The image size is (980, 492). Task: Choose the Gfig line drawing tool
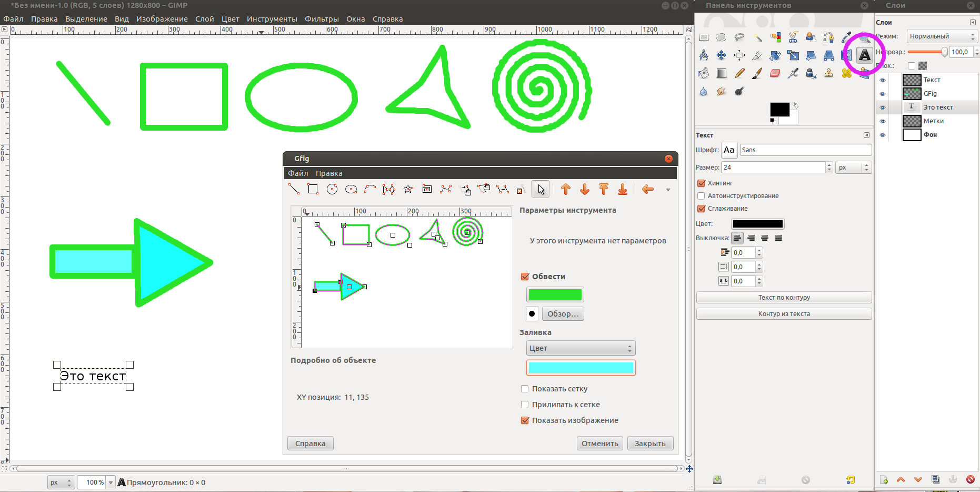[x=294, y=190]
